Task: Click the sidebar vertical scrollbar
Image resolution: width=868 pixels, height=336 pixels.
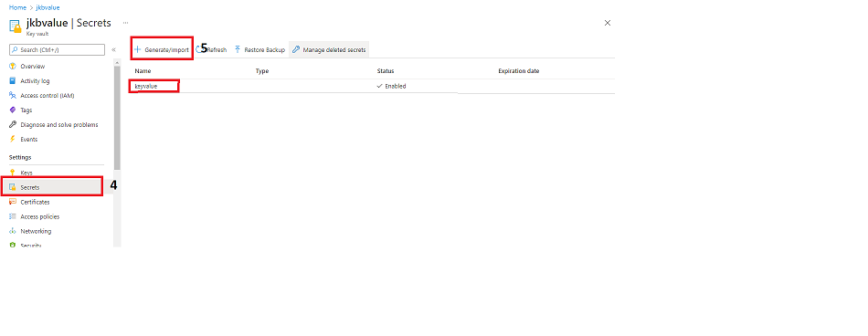Action: (x=117, y=118)
